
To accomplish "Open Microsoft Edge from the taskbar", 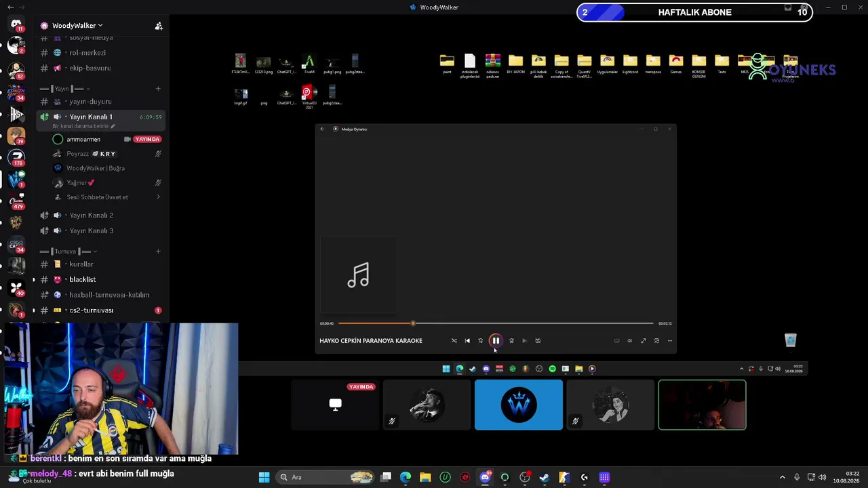I will pos(406,477).
